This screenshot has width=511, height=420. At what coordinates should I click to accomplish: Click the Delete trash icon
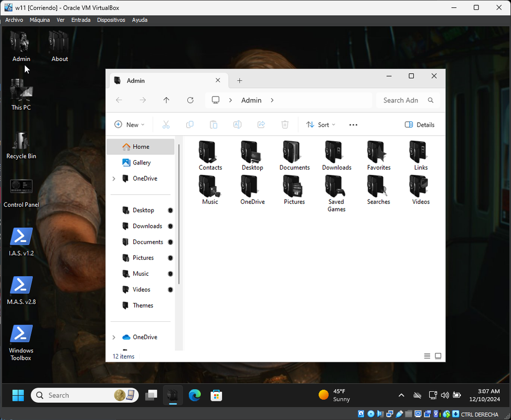[285, 124]
